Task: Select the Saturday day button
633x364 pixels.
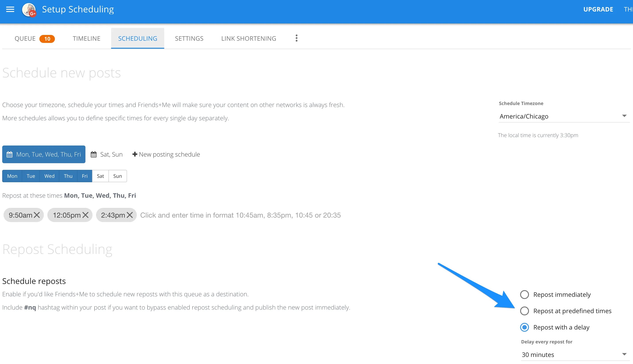Action: click(x=100, y=176)
